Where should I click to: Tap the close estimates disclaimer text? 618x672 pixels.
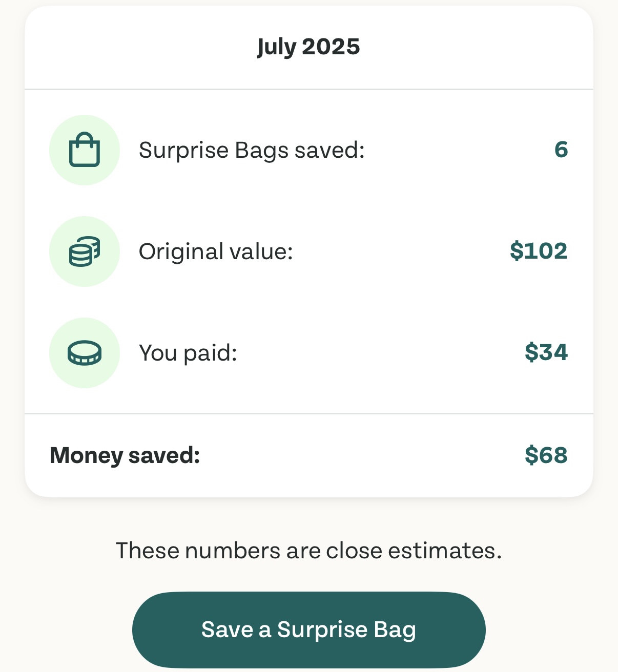click(x=309, y=551)
